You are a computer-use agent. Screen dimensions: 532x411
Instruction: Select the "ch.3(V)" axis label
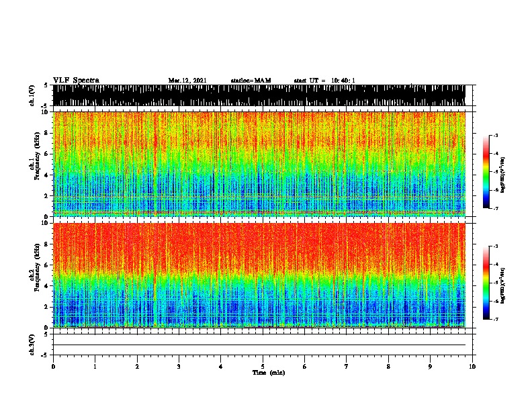[x=32, y=345]
